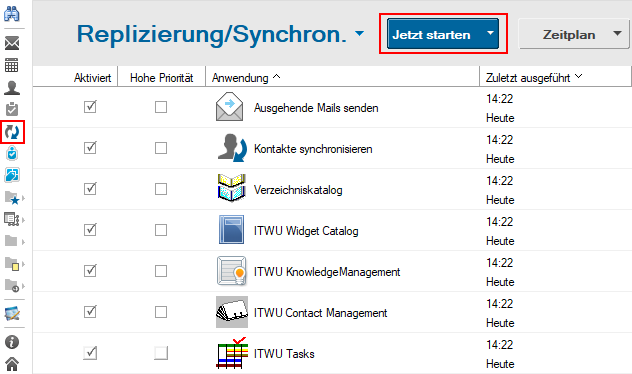
Task: Click the Zeitplan button
Action: coord(569,34)
